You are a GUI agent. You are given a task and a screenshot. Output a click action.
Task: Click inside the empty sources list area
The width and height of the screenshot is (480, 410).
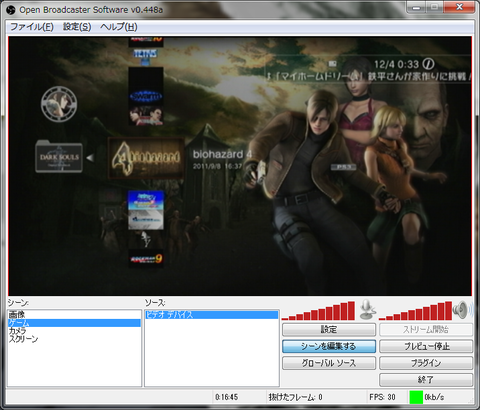pyautogui.click(x=212, y=353)
